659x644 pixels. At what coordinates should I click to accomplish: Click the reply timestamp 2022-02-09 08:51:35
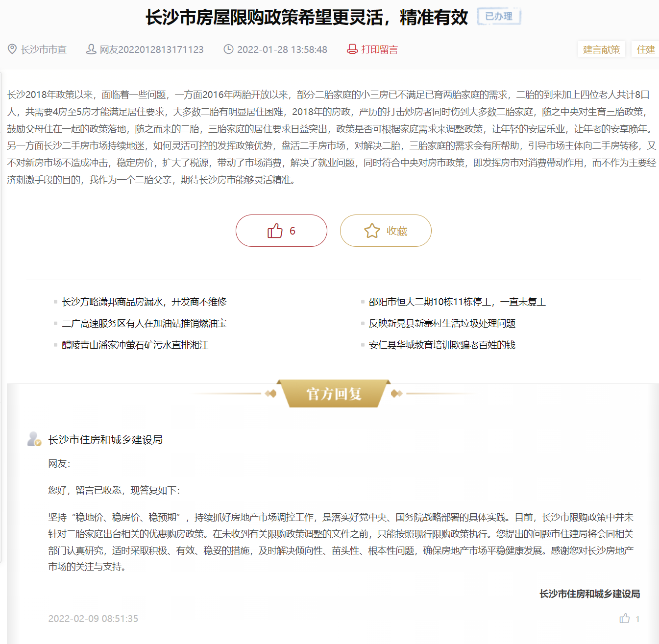[x=93, y=619]
